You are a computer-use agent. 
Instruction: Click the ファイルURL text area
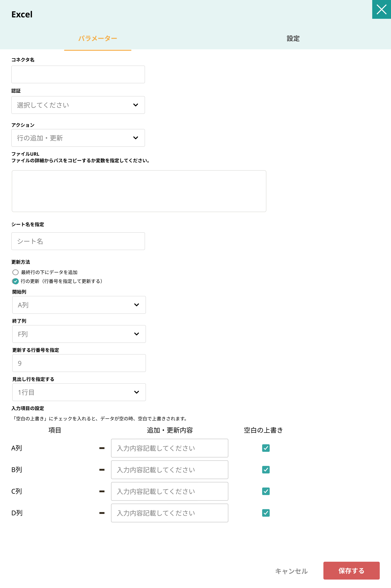(139, 191)
